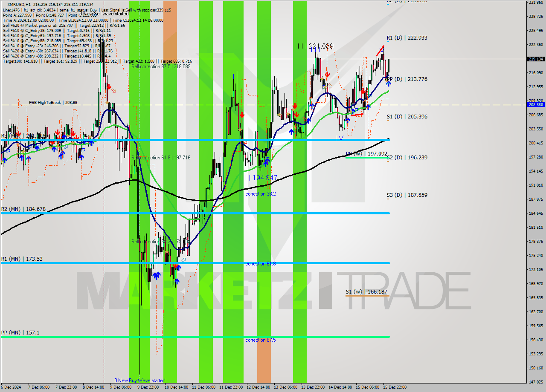Click the wave high label 221.089
Screen dimensions: 546x392
tap(316, 46)
